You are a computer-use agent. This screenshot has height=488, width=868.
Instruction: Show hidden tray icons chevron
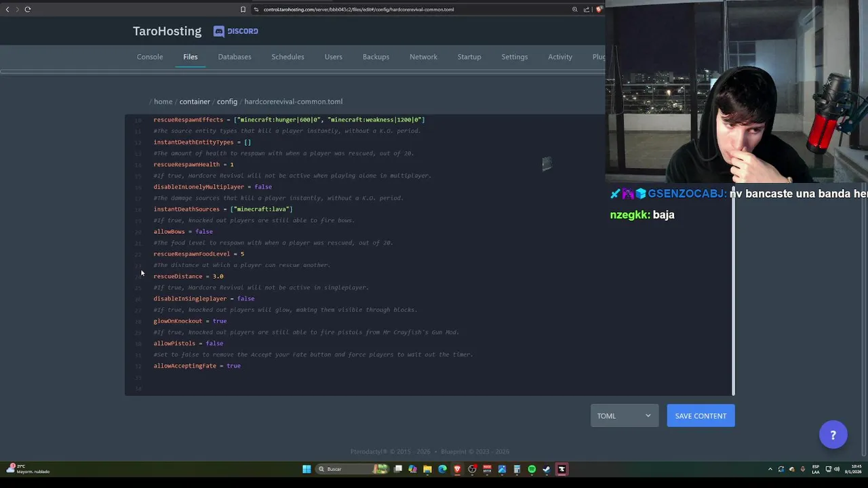770,469
